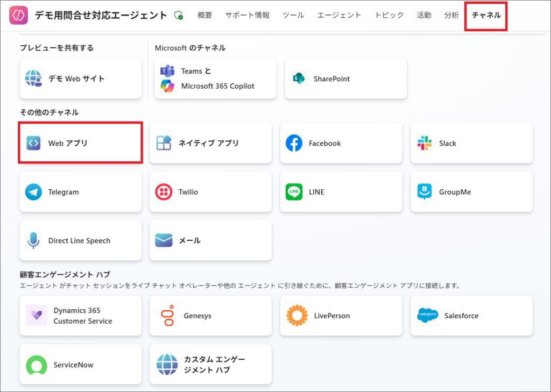Connect the Genesys hub label
This screenshot has height=392, width=551.
point(197,316)
